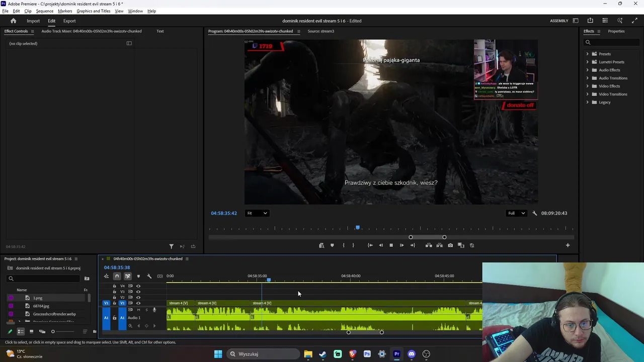Enable voice-over record on Audio 1
644x362 pixels.
pos(154,310)
